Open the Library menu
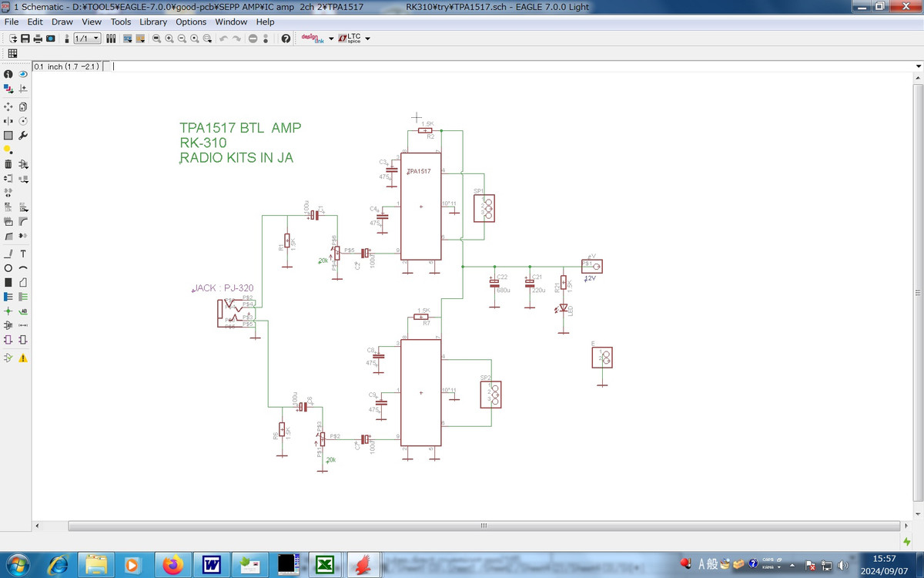 [153, 22]
